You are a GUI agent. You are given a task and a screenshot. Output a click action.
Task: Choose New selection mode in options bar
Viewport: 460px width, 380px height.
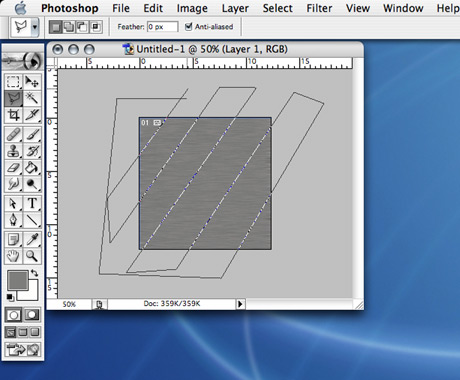(x=56, y=27)
